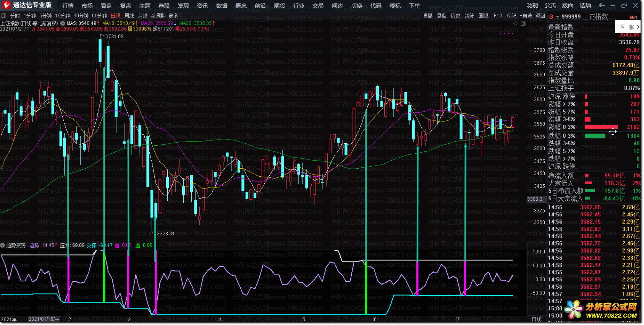Image resolution: width=644 pixels, height=325 pixels.
Task: Expand the 上证指数 main chart indicator dropdown
Action: click(x=62, y=23)
